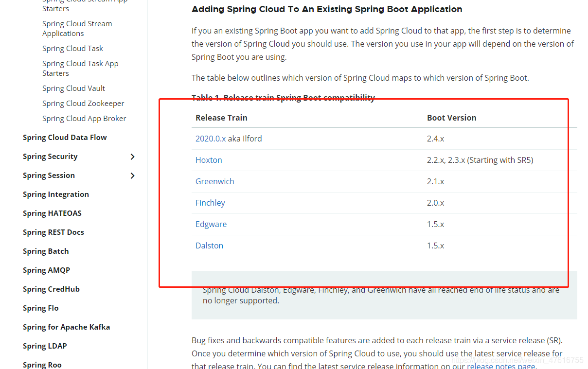Click the Table 1 compatibility caption
This screenshot has height=369, width=588.
(283, 98)
